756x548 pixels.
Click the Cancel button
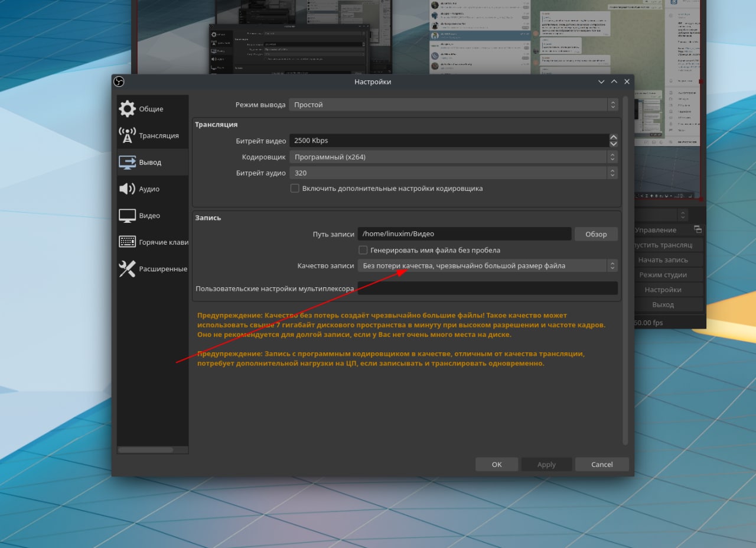click(602, 465)
